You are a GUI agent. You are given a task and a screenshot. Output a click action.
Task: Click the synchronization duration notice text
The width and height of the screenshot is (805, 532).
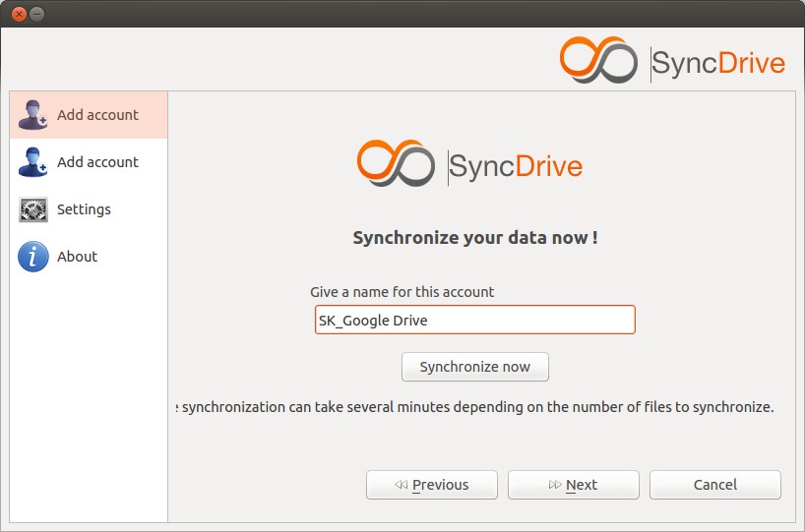point(475,407)
